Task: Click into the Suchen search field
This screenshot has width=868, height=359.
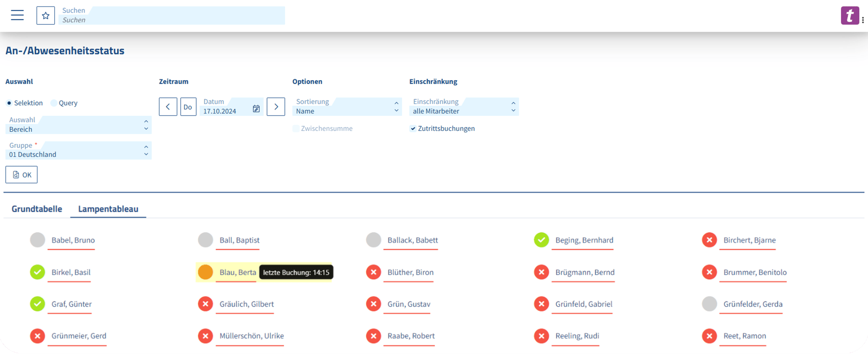Action: (x=174, y=16)
